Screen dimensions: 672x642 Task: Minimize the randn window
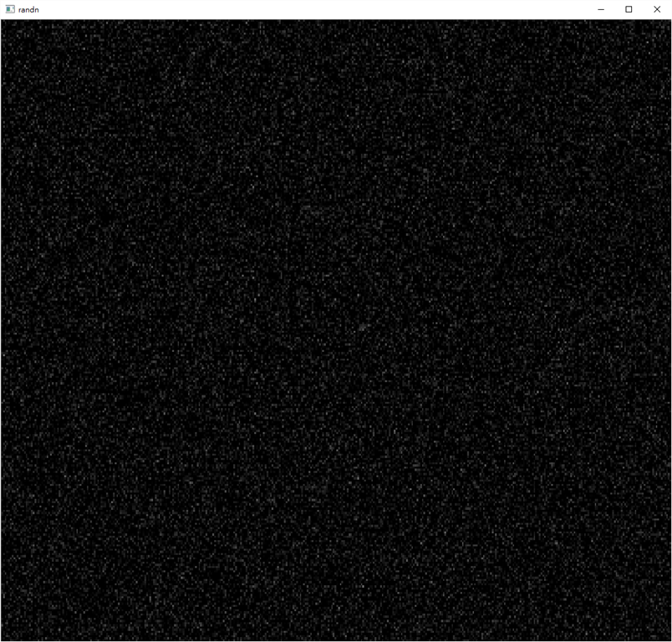[x=601, y=9]
